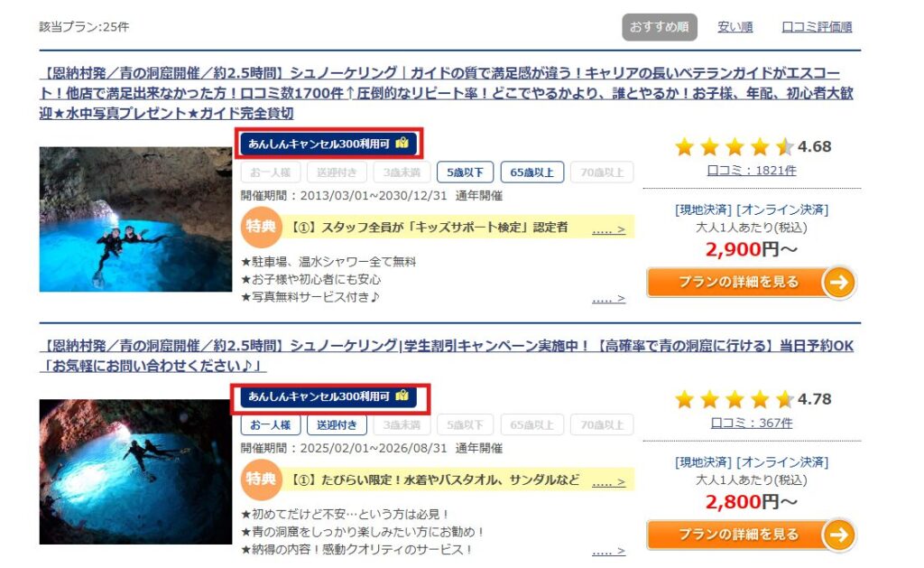The image size is (924, 568).
Task: Click the 4.68 star rating
Action: (752, 146)
